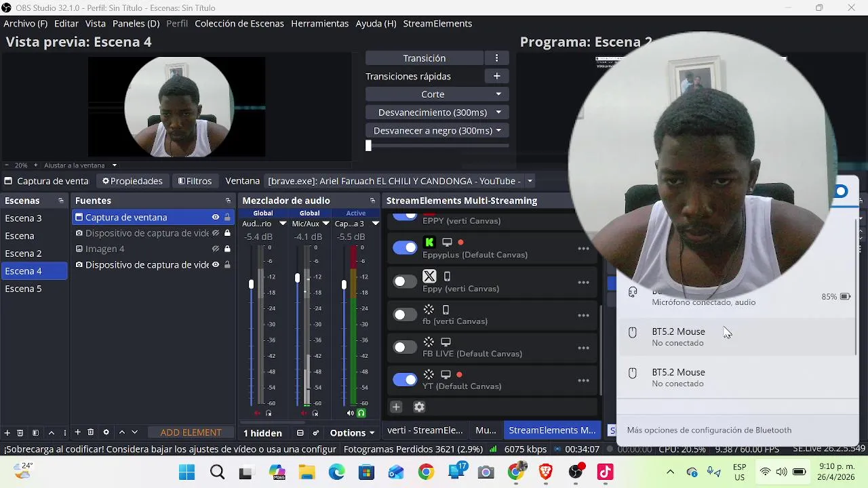This screenshot has width=868, height=488.
Task: Open scene filters icon in Escenas toolbar
Action: (35, 432)
